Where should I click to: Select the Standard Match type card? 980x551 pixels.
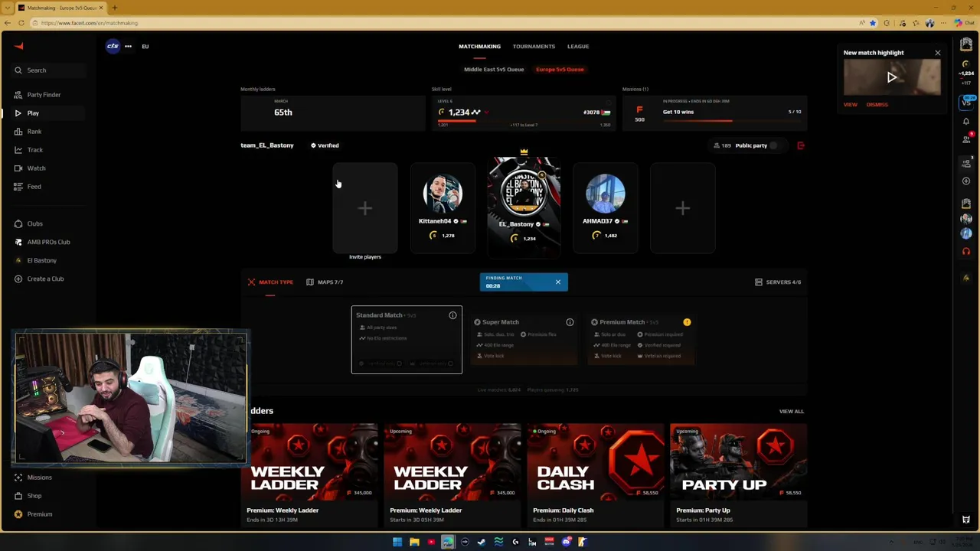pyautogui.click(x=407, y=340)
